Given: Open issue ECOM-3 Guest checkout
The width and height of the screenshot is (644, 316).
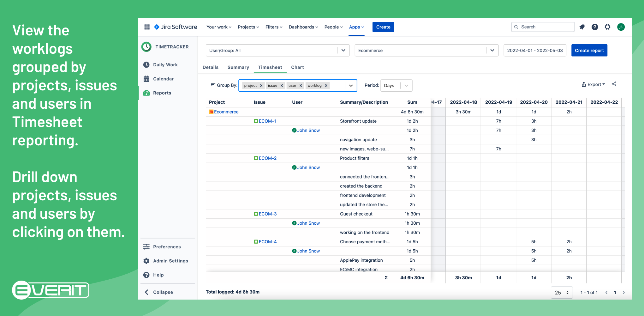Looking at the screenshot, I should coord(267,214).
